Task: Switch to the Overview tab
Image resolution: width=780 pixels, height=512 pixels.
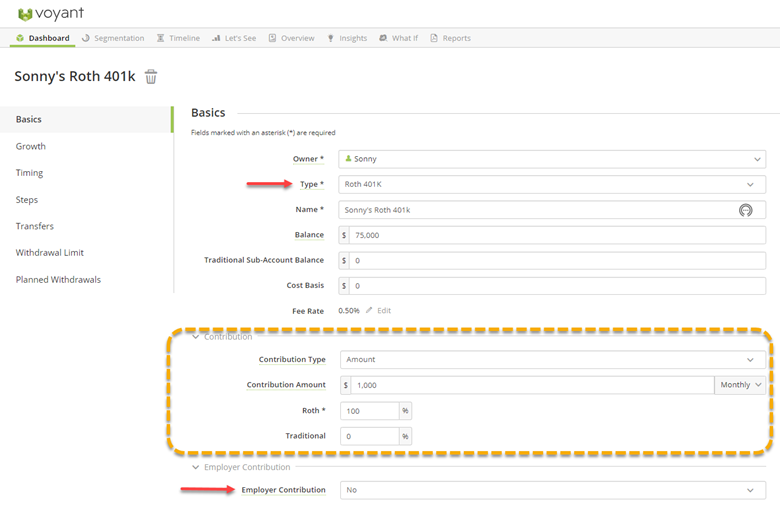Action: (x=292, y=38)
